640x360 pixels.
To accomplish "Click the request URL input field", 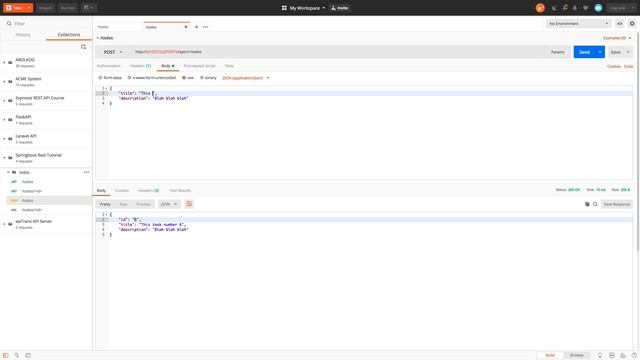I will [337, 52].
